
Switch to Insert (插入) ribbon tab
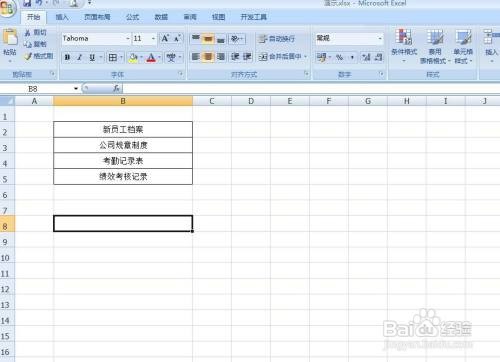tap(62, 17)
